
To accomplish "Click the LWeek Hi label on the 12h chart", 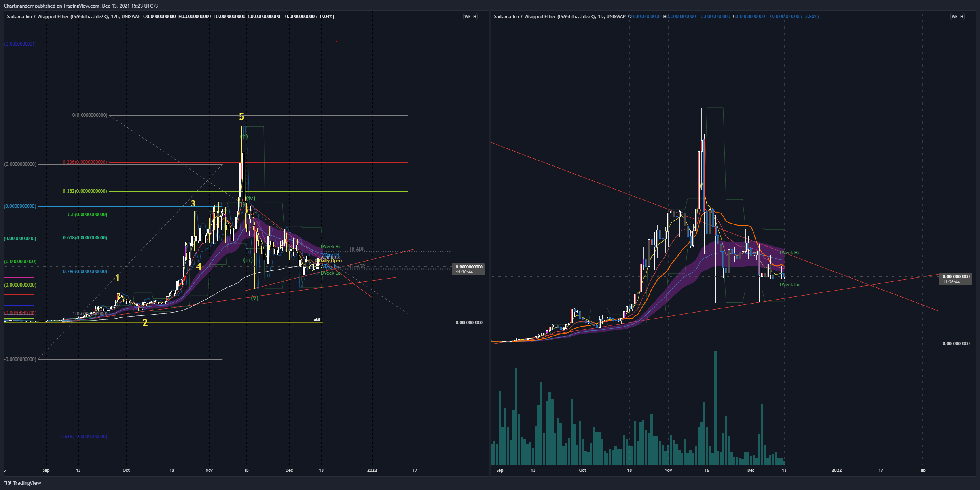I will coord(330,247).
